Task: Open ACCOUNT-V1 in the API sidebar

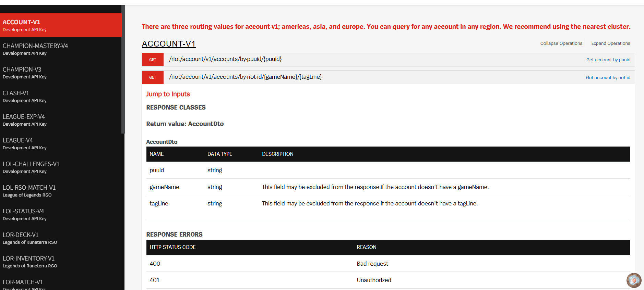Action: click(61, 25)
